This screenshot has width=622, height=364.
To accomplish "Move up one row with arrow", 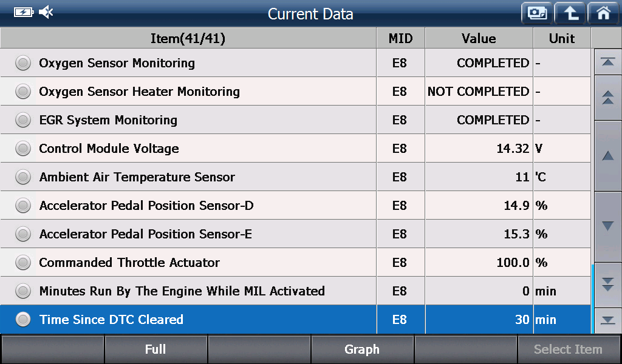I will coord(607,156).
